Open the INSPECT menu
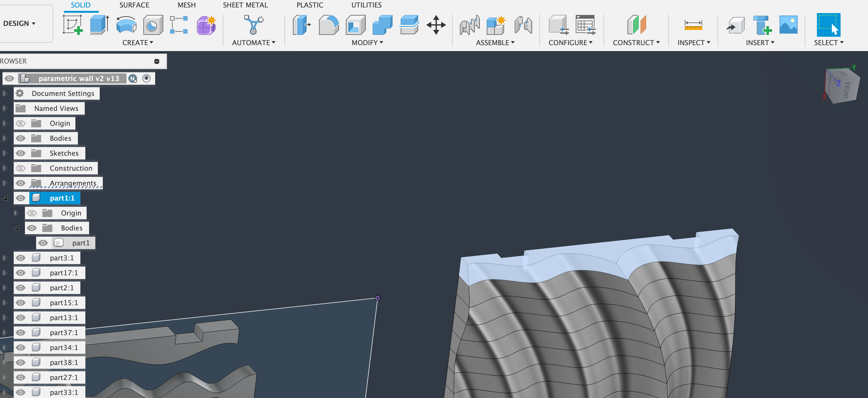Screen dimensions: 868x398 pyautogui.click(x=694, y=43)
